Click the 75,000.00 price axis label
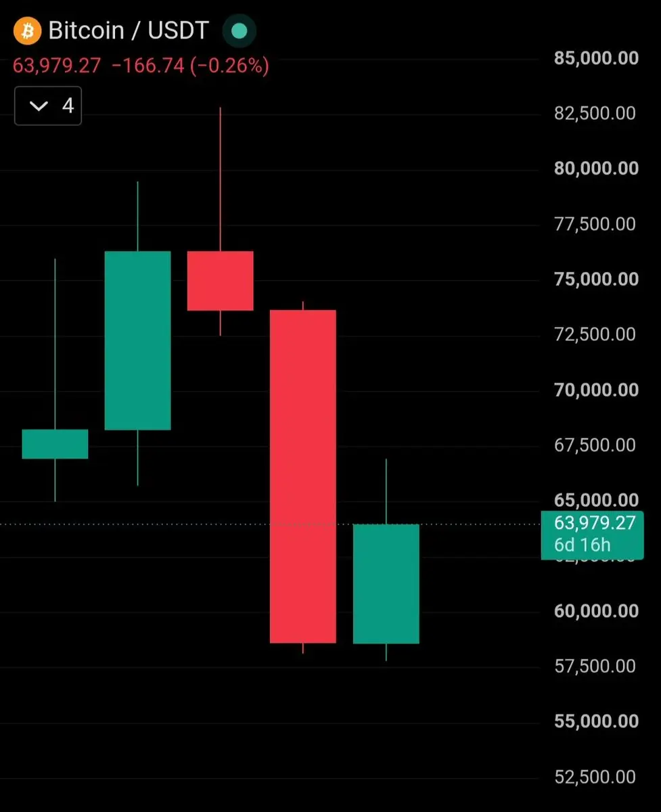661x812 pixels. (x=596, y=279)
